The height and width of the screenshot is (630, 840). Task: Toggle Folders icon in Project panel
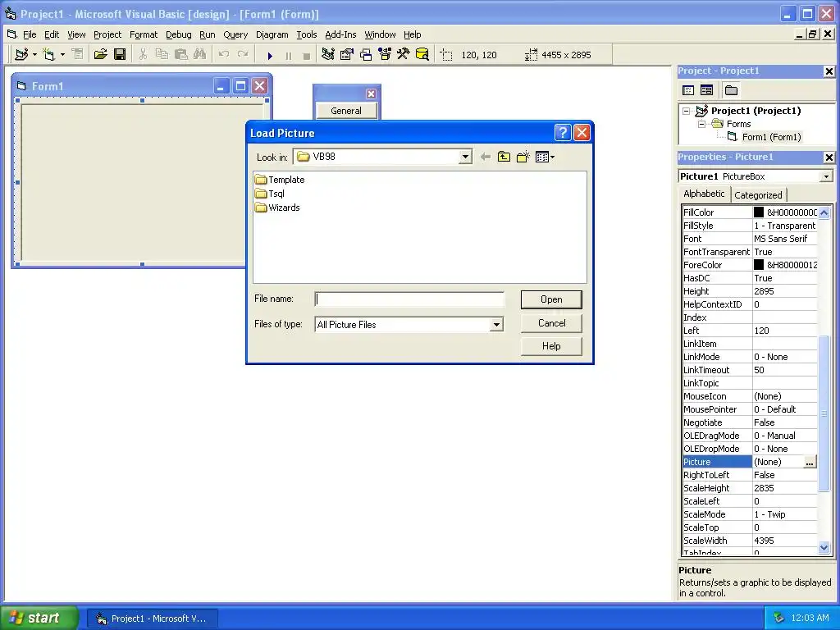click(x=731, y=90)
